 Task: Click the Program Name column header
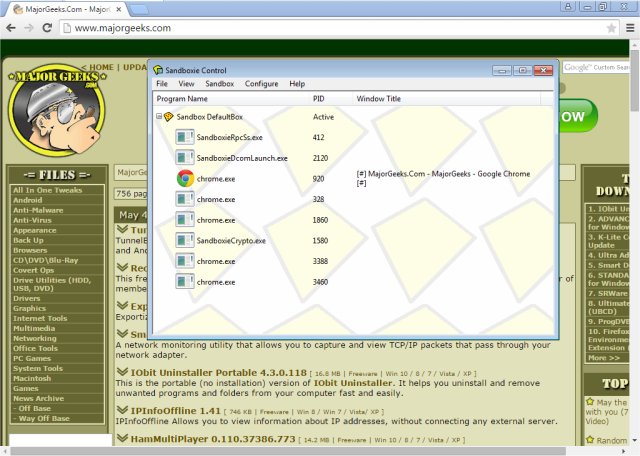[x=183, y=99]
